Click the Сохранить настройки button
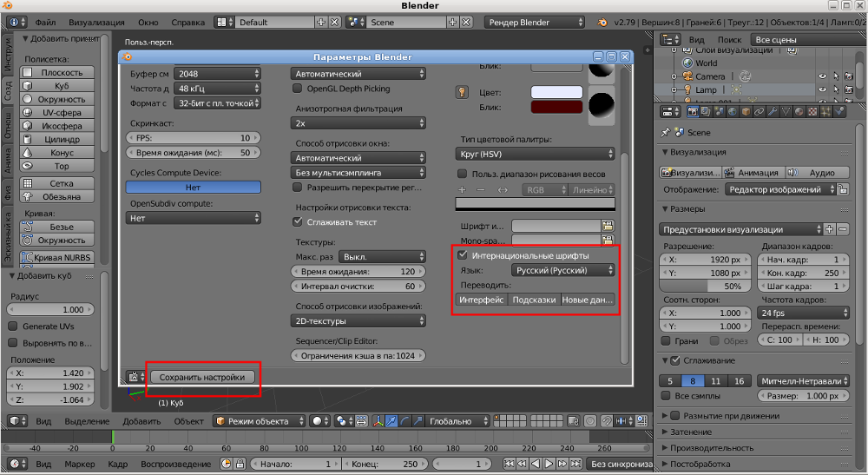868x475 pixels. click(202, 377)
